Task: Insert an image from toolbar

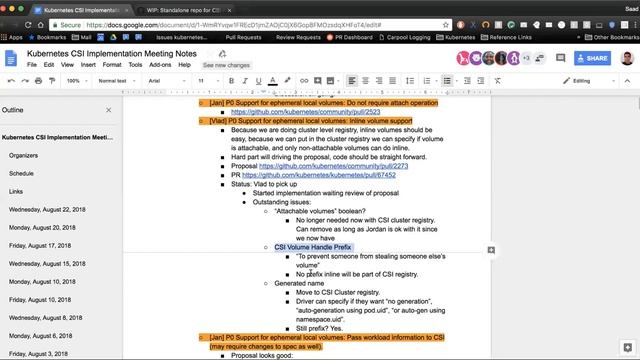Action: [x=330, y=81]
